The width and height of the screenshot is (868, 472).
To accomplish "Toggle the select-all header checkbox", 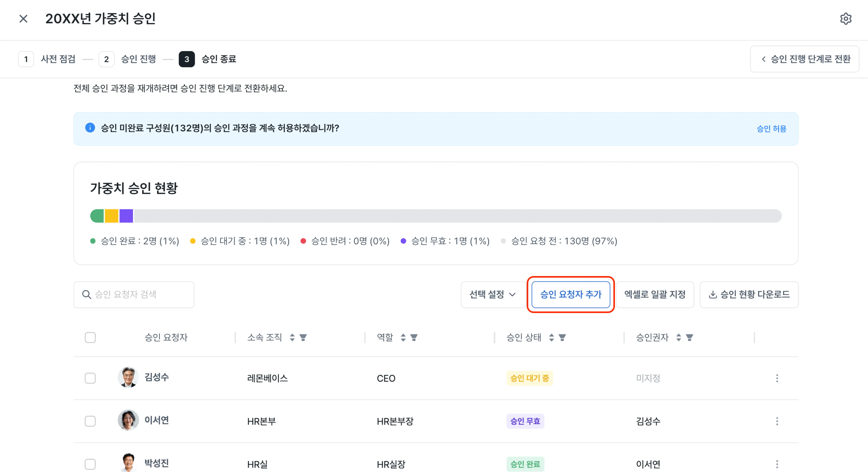I will tap(90, 337).
